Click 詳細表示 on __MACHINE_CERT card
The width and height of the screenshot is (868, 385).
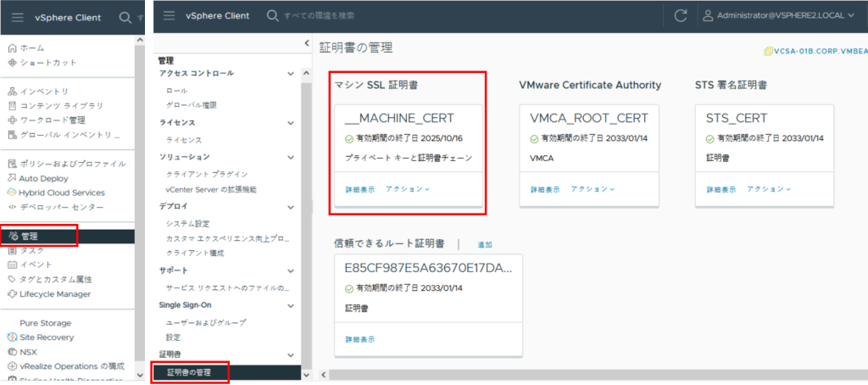pos(360,189)
